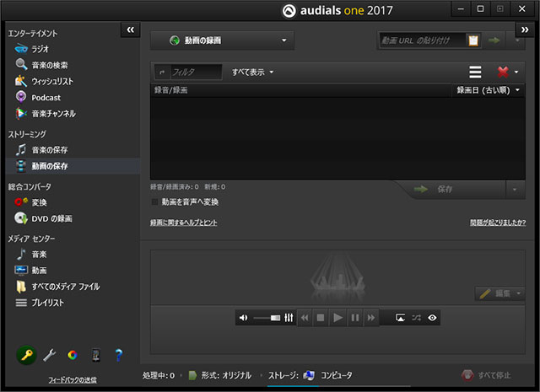
Task: Open すべてのメディア ファイル folder
Action: pos(58,287)
